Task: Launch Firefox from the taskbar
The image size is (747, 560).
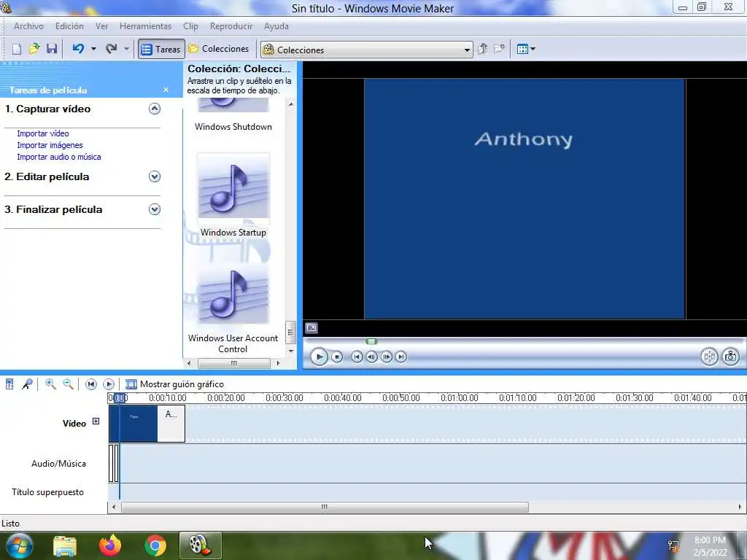Action: (x=110, y=545)
